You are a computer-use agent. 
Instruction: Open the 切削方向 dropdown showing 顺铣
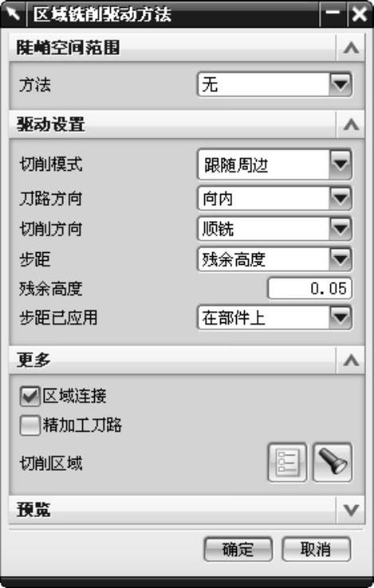[x=274, y=229]
